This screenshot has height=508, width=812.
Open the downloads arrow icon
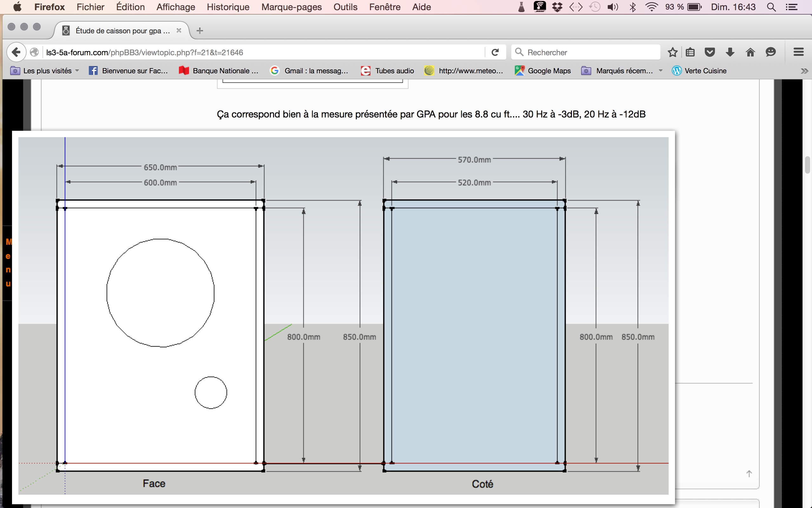pos(730,52)
